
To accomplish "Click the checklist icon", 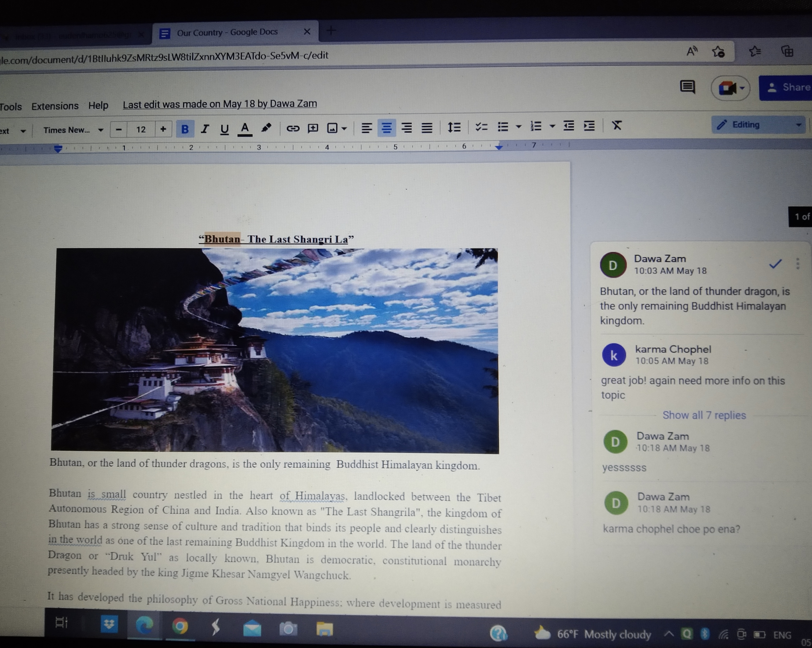I will 481,127.
